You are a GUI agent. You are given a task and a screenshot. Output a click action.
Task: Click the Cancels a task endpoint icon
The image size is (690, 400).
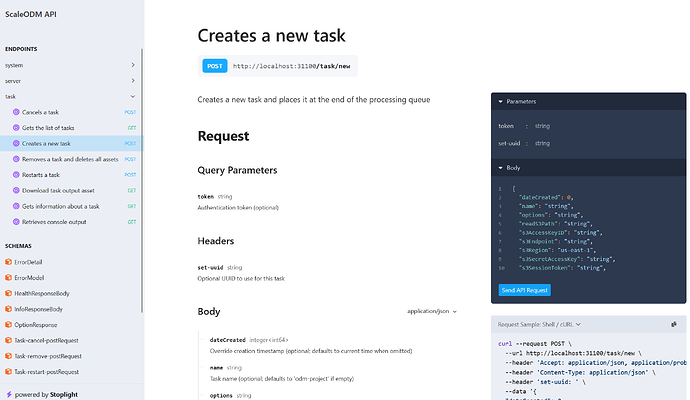click(x=16, y=112)
